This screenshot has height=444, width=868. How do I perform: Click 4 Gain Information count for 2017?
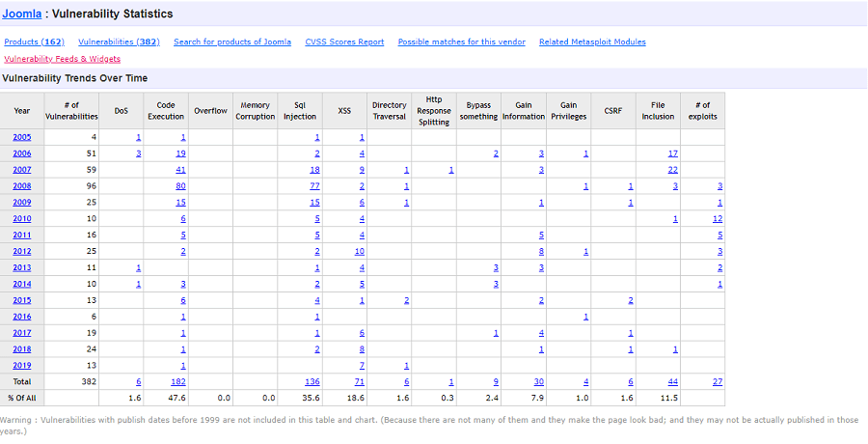[541, 333]
